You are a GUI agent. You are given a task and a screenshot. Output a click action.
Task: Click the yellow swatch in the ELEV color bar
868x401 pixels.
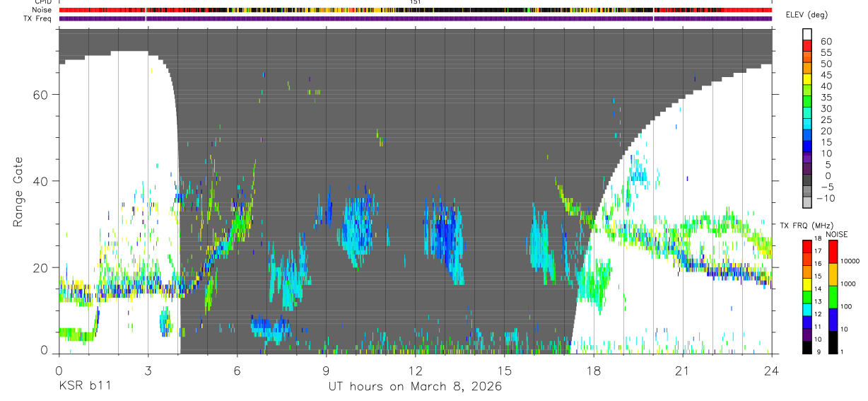tap(807, 79)
